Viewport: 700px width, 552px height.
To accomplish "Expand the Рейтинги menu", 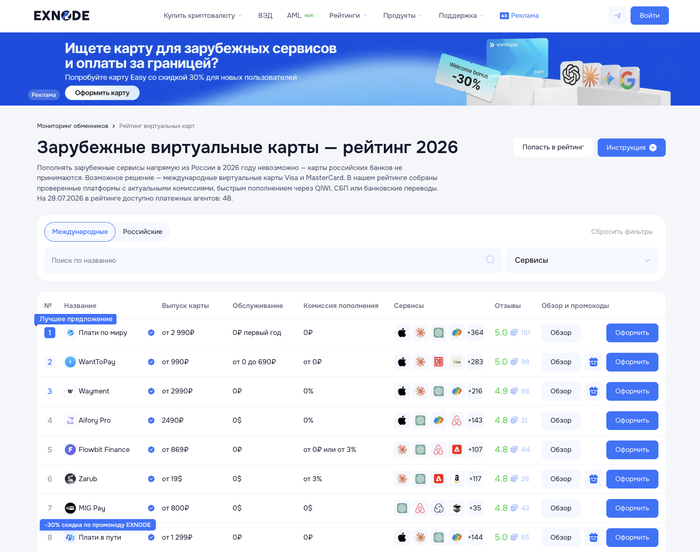I will click(348, 16).
